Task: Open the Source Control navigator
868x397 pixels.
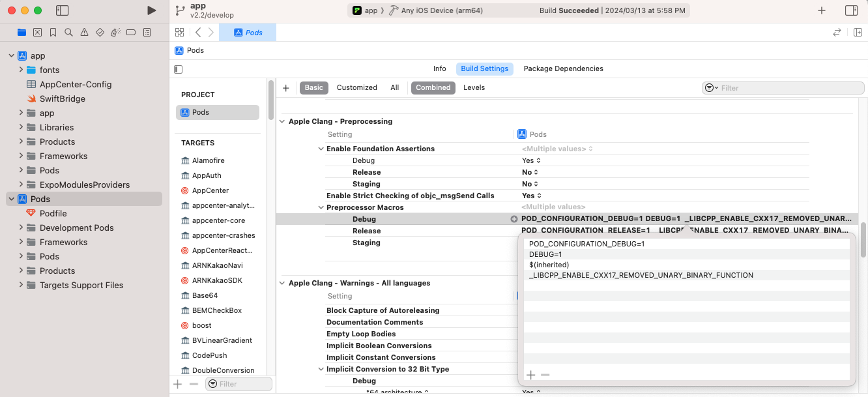Action: tap(37, 32)
